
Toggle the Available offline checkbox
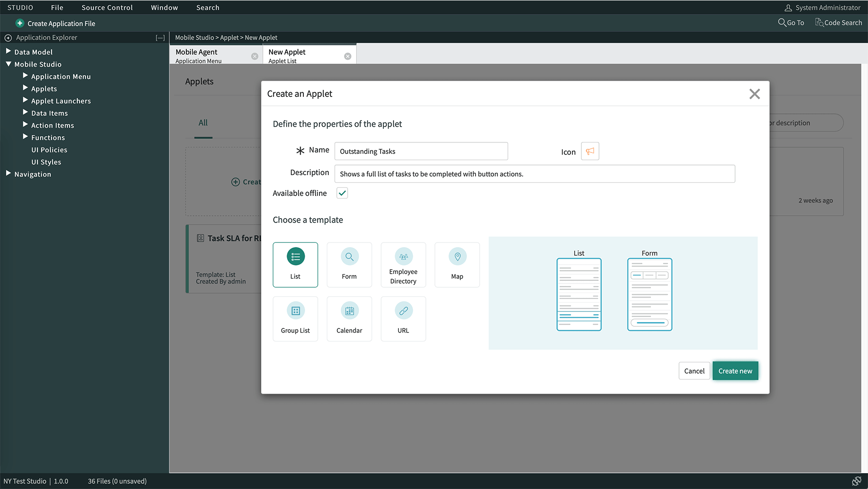(x=342, y=193)
